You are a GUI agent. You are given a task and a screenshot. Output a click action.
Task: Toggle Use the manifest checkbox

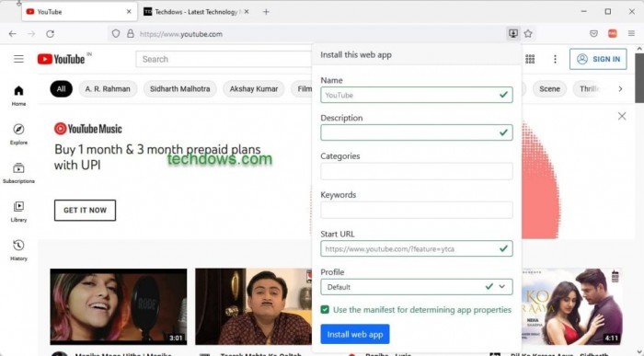(325, 310)
